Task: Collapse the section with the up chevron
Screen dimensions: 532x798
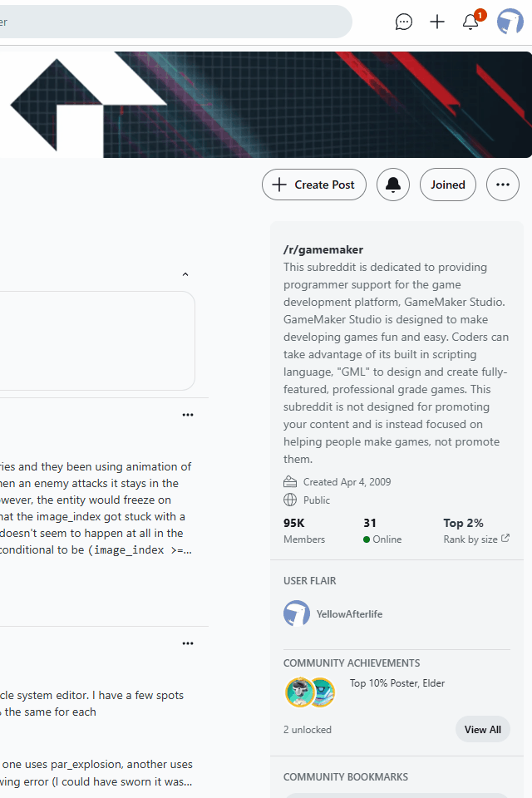Action: click(185, 275)
